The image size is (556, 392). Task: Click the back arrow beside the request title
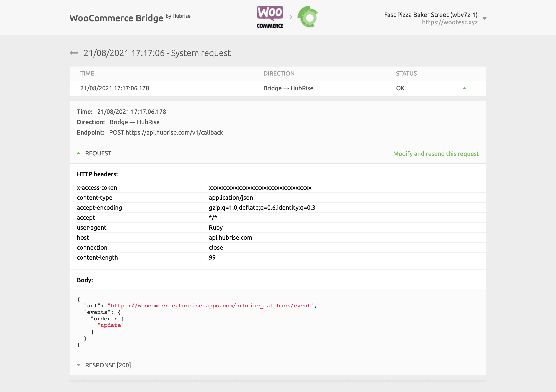click(x=74, y=53)
